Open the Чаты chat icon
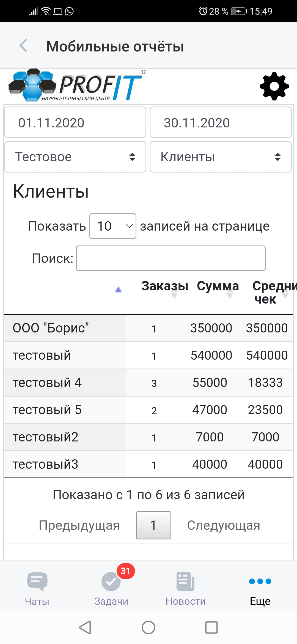This screenshot has width=297, height=644. [x=37, y=581]
